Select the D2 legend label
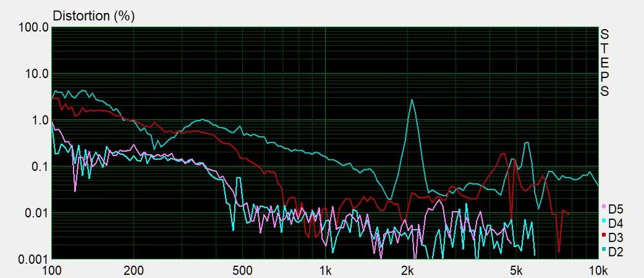The width and height of the screenshot is (644, 278). click(616, 252)
